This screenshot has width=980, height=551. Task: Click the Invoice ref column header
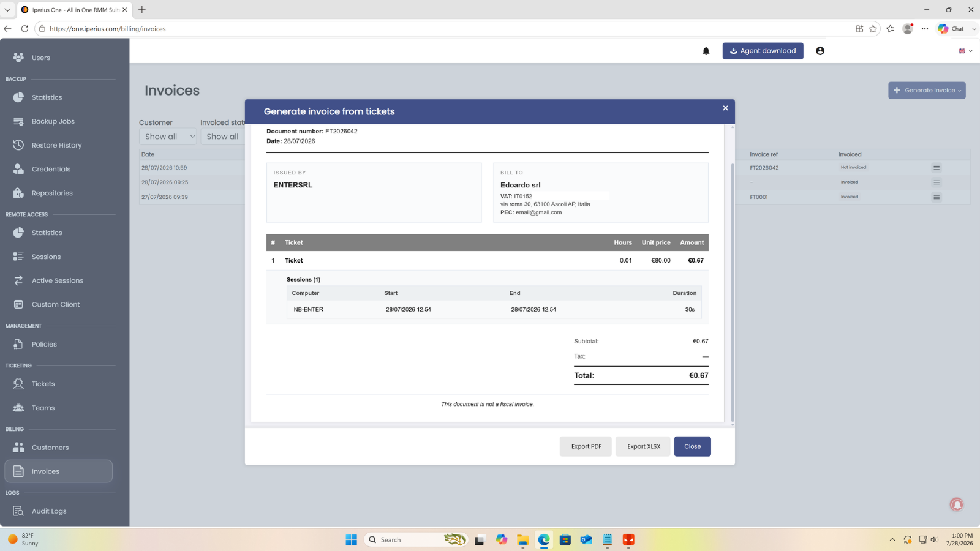764,154
